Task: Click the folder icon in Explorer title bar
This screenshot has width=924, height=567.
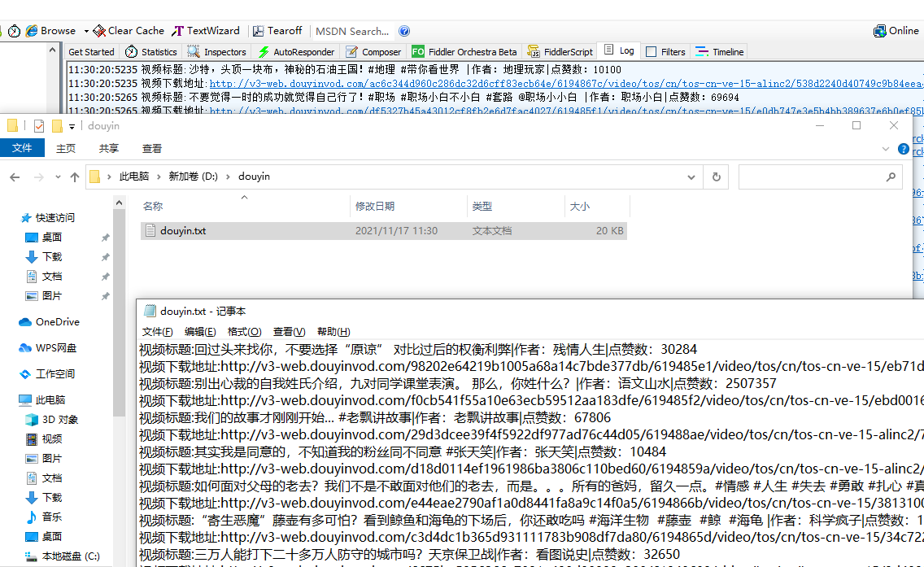Action: (x=12, y=125)
